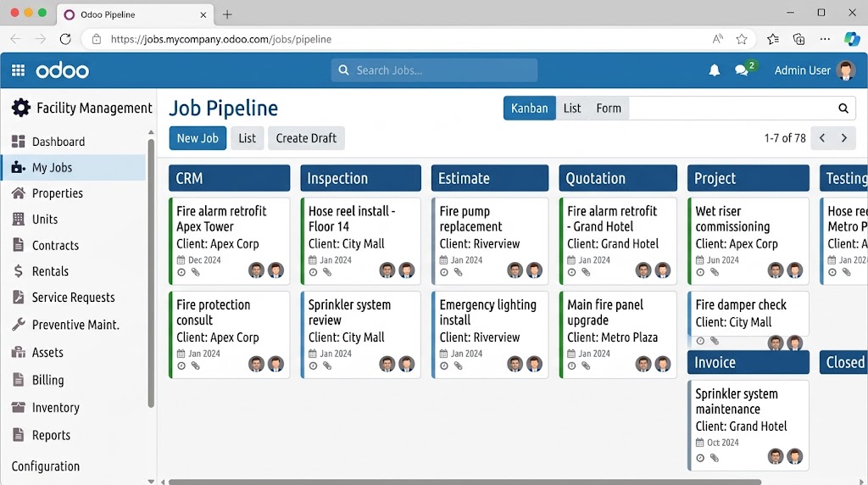Screen dimensions: 868x485
Task: Click the kanban horizontal scrollbar
Action: (x=465, y=482)
